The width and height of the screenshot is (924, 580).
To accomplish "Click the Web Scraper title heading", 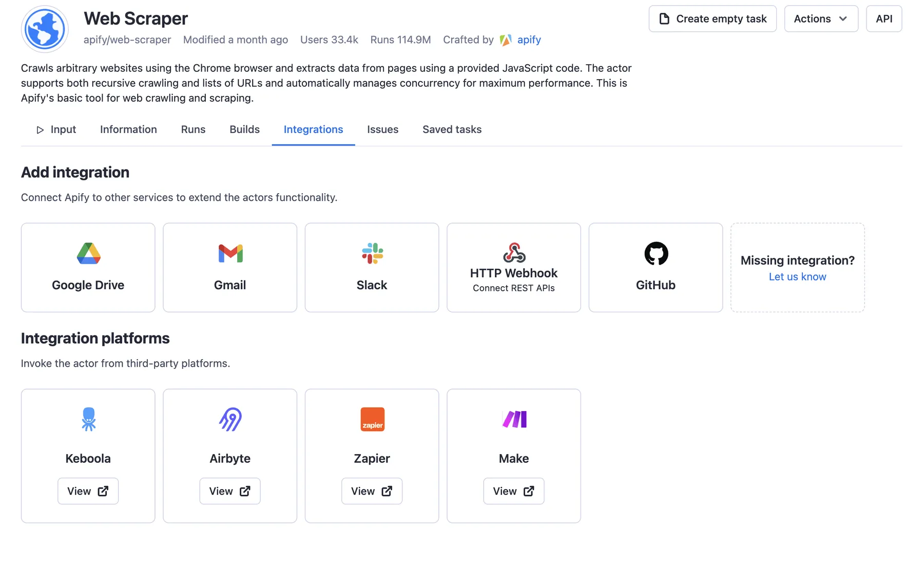I will (x=136, y=18).
